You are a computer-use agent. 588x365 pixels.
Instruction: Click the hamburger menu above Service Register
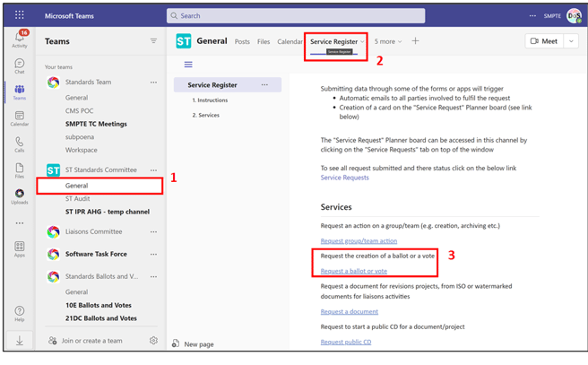click(x=188, y=65)
